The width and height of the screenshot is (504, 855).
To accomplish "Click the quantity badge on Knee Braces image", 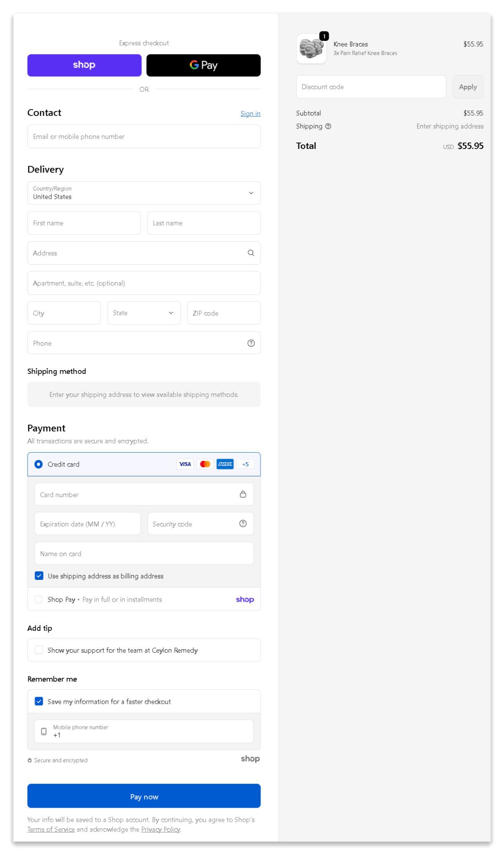I will [324, 36].
